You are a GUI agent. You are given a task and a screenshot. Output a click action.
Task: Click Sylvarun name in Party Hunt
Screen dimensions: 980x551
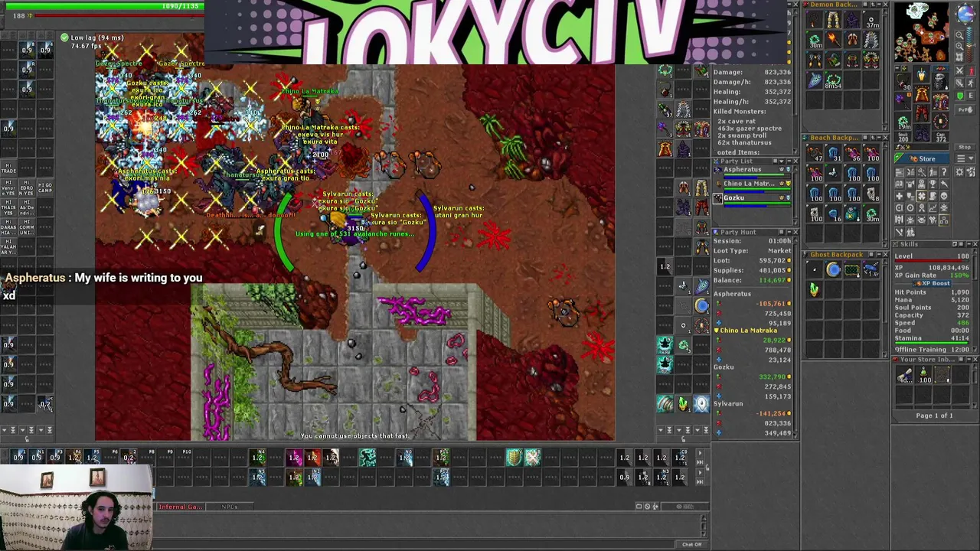[x=728, y=404]
